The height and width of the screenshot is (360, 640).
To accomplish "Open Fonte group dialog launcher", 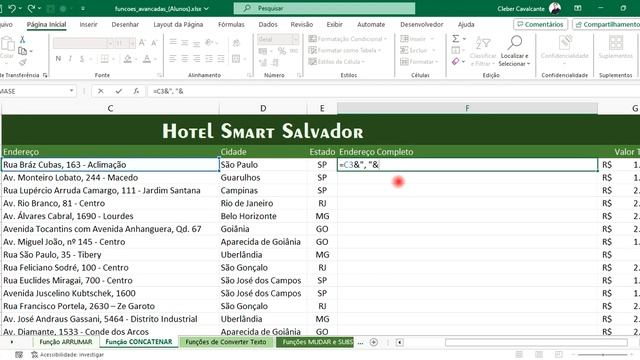I will point(160,75).
